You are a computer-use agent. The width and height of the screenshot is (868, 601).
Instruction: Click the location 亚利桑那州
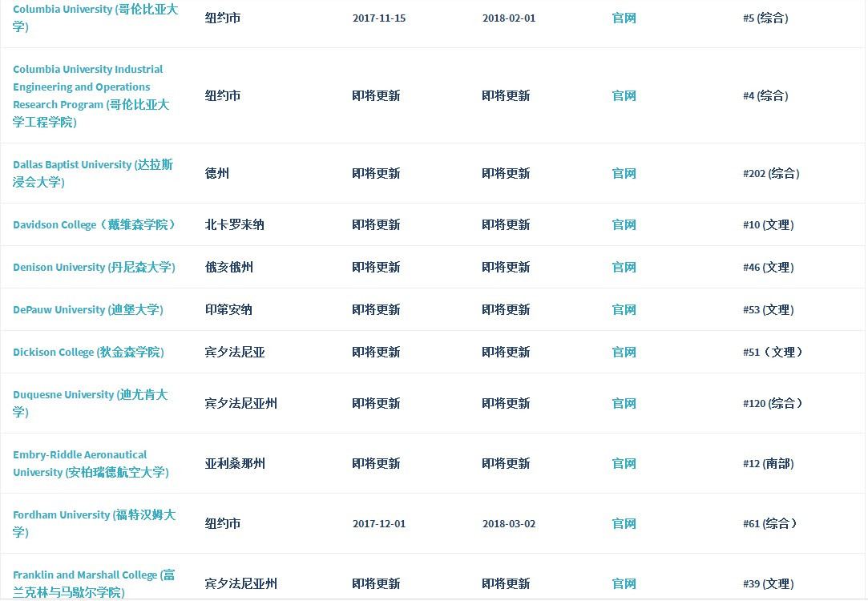pos(235,464)
